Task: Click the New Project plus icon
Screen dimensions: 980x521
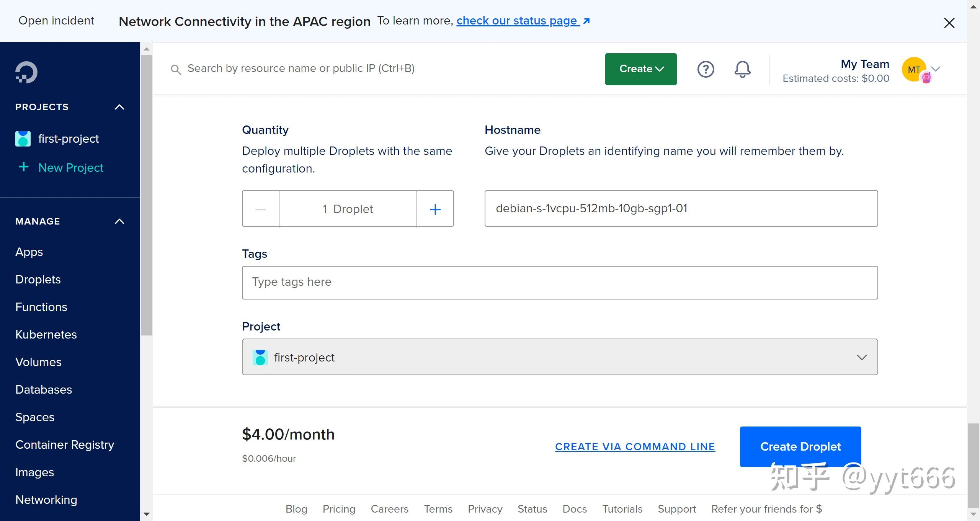Action: pyautogui.click(x=24, y=167)
